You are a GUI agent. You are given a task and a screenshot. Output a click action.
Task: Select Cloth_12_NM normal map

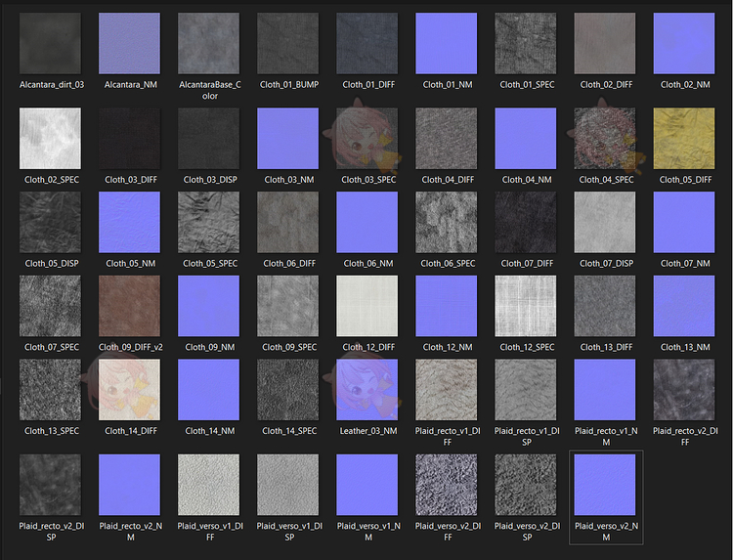447,306
